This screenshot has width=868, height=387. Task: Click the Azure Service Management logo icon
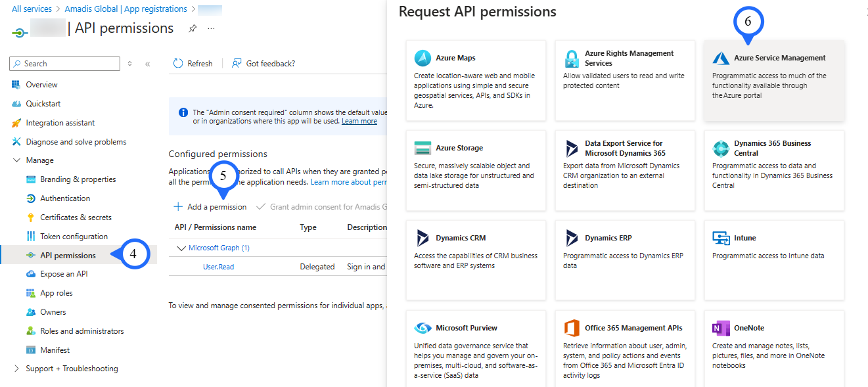click(721, 58)
